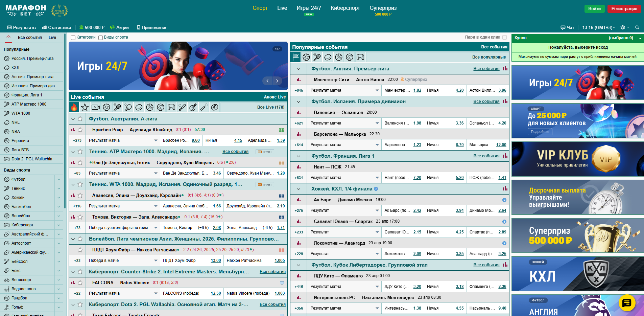Viewport: 644px width, 316px height.
Task: Open the chat bubble button at bottom right
Action: (x=627, y=303)
